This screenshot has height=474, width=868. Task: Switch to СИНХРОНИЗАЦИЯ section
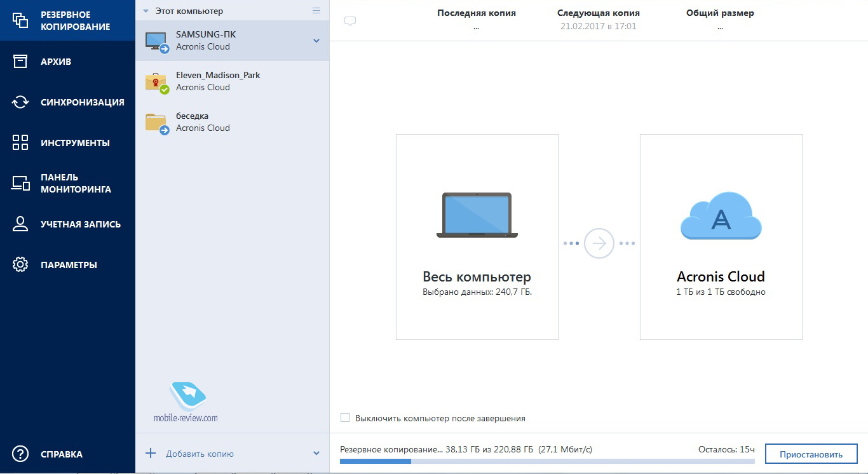pyautogui.click(x=67, y=102)
